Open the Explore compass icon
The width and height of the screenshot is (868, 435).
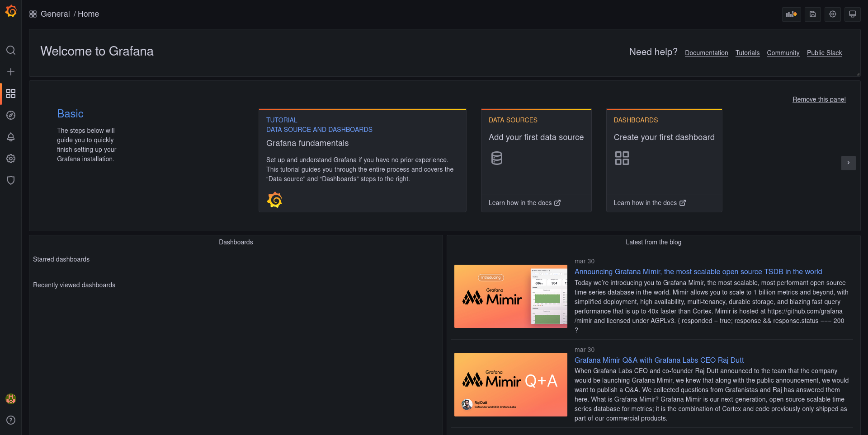[11, 115]
